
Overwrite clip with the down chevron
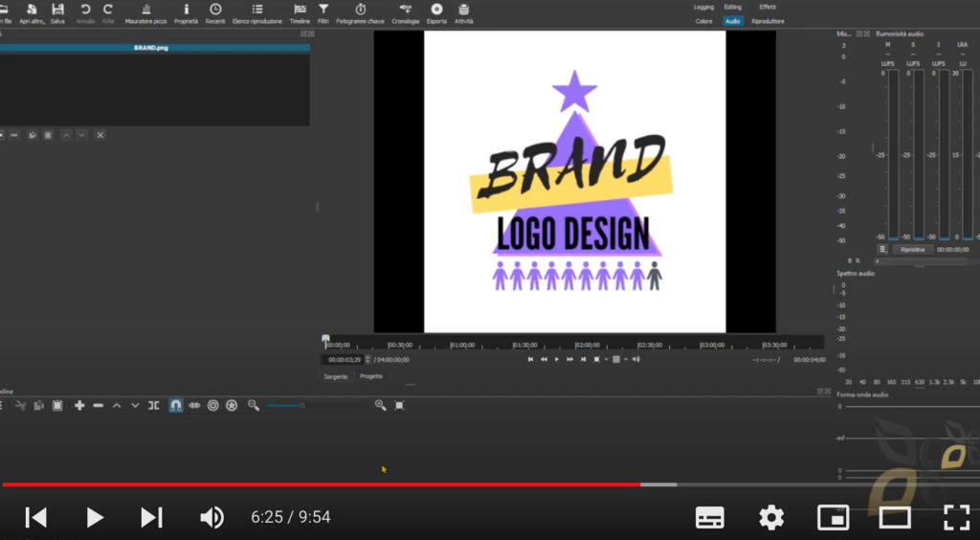[x=135, y=406]
